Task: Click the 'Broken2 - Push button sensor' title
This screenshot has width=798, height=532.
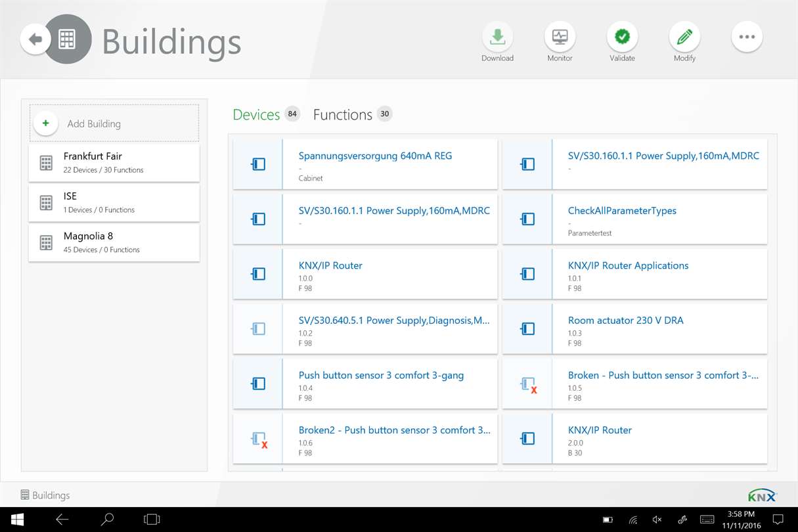Action: point(394,430)
